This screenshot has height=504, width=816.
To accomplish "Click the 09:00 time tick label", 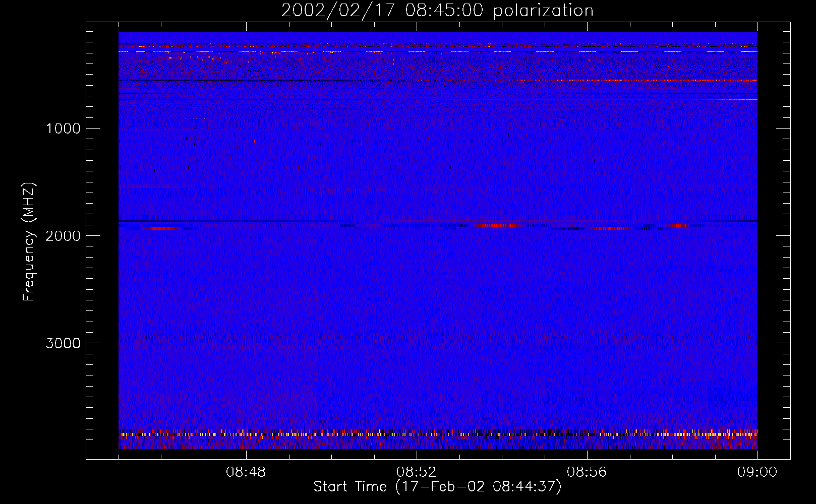I will coord(757,472).
